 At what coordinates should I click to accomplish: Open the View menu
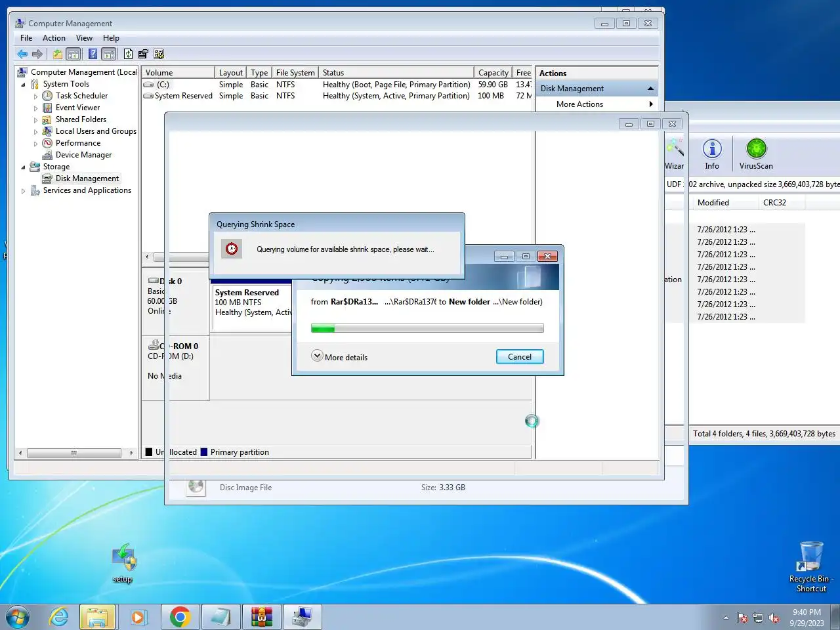pyautogui.click(x=84, y=38)
